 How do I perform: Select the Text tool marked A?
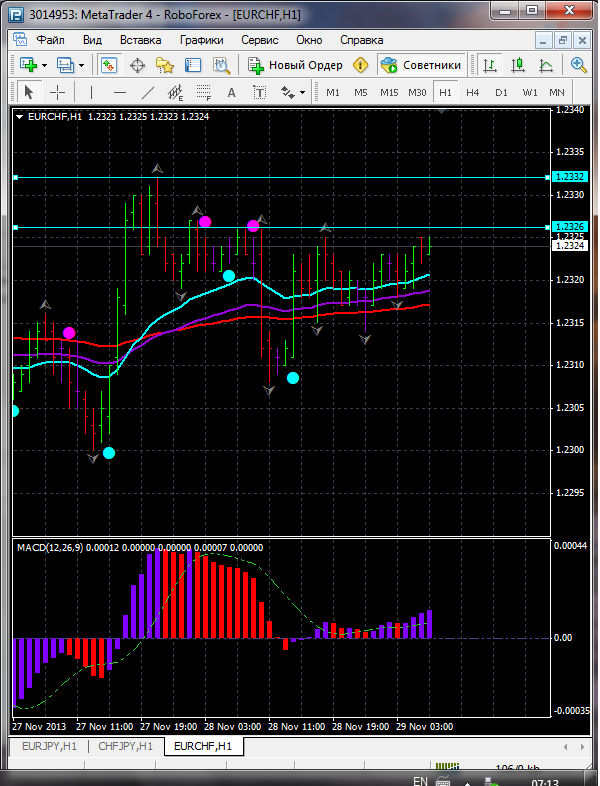pos(231,92)
